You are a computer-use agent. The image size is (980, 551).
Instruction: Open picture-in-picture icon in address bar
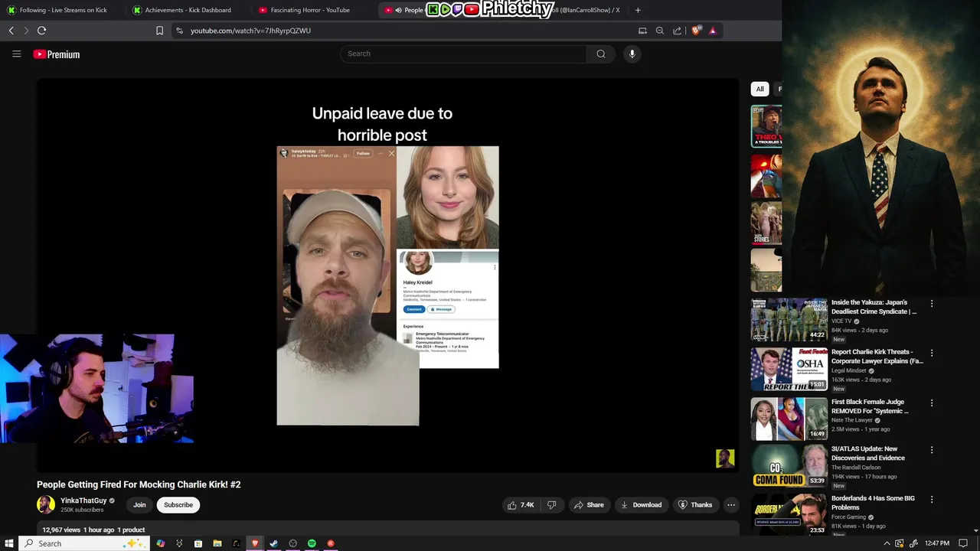pos(642,31)
